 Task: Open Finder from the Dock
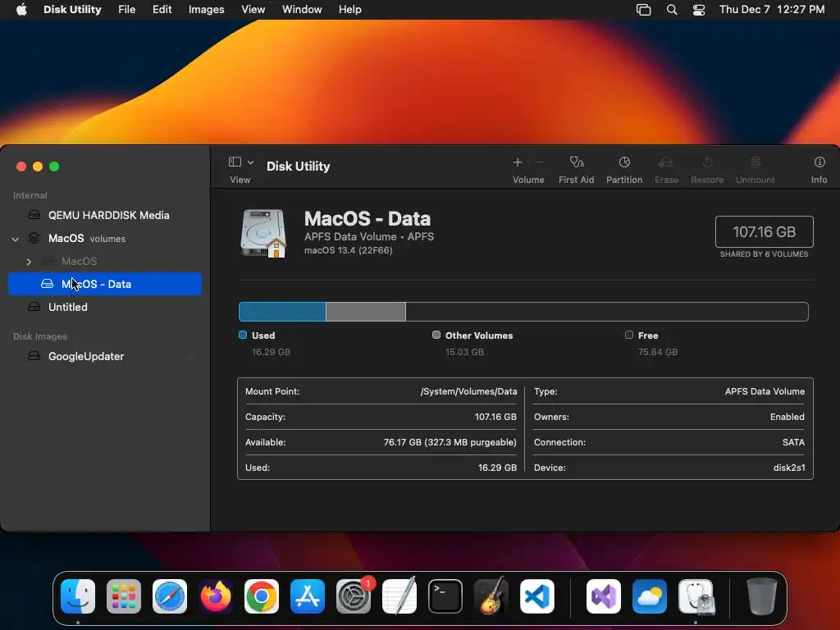click(x=78, y=596)
